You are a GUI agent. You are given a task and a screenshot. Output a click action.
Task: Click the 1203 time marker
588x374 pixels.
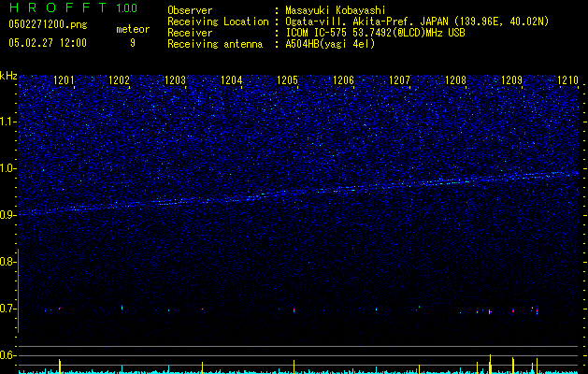tap(175, 80)
